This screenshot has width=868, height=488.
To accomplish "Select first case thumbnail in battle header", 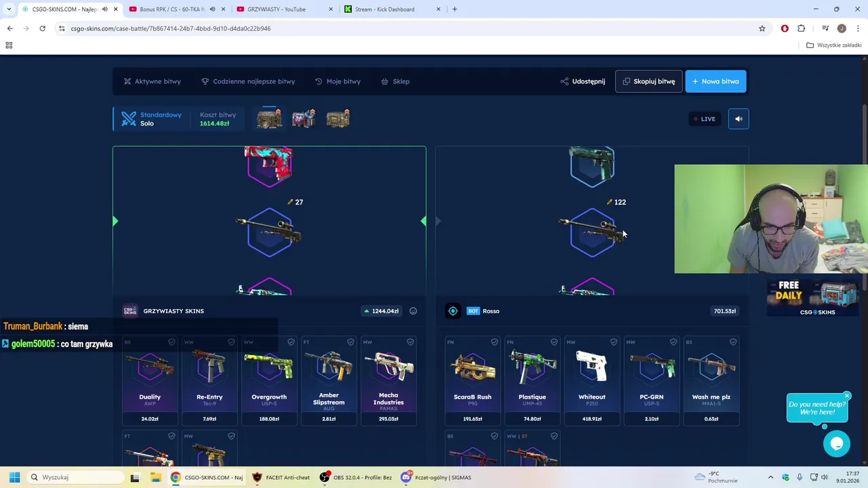I will point(269,119).
